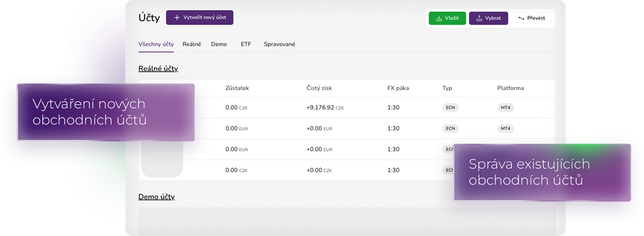Image resolution: width=644 pixels, height=236 pixels.
Task: Click the MT4 badge in the first row
Action: pos(505,108)
